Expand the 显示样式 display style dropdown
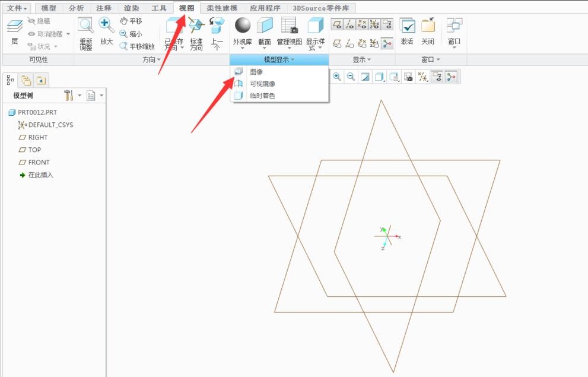This screenshot has width=588, height=377. [315, 45]
